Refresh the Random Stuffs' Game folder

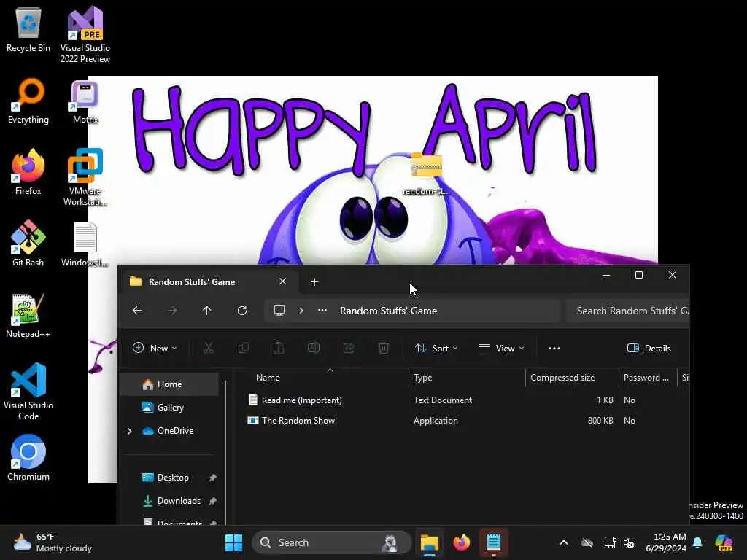(242, 311)
